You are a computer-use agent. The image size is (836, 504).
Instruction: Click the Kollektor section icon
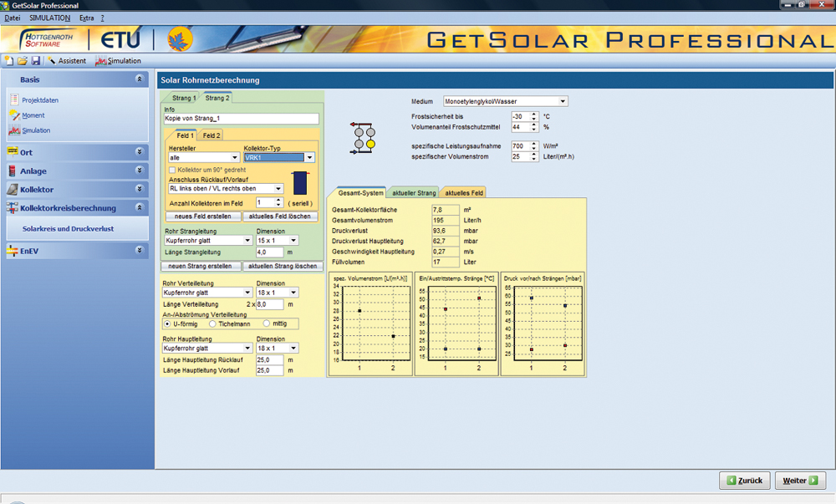13,189
